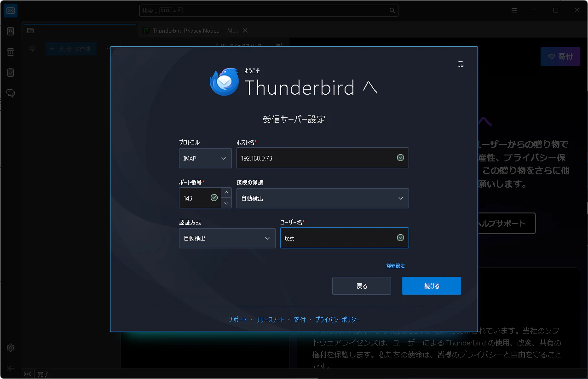Switch to Thunderbird Privacy Notice tab
This screenshot has height=379, width=588.
[195, 31]
